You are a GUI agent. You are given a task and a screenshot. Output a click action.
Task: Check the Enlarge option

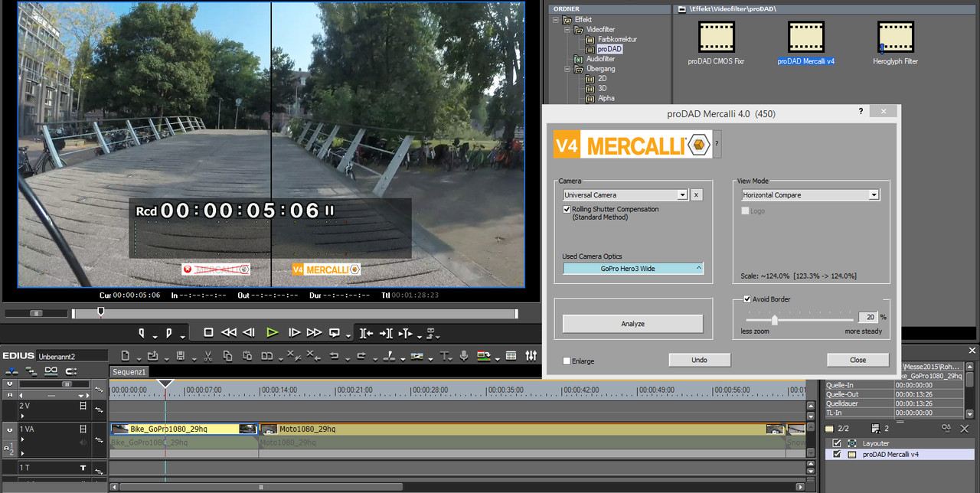pos(567,361)
